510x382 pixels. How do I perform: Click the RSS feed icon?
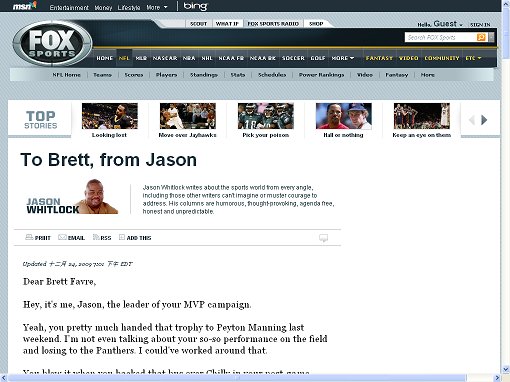coord(96,237)
